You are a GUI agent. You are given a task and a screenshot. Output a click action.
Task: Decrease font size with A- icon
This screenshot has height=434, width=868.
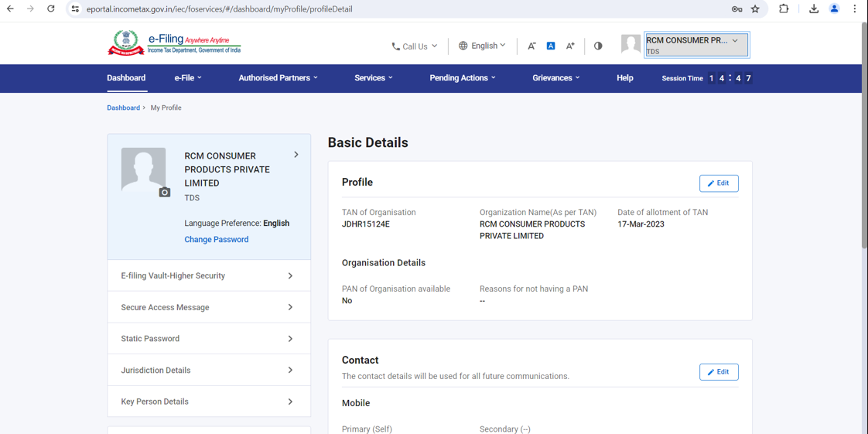tap(531, 46)
